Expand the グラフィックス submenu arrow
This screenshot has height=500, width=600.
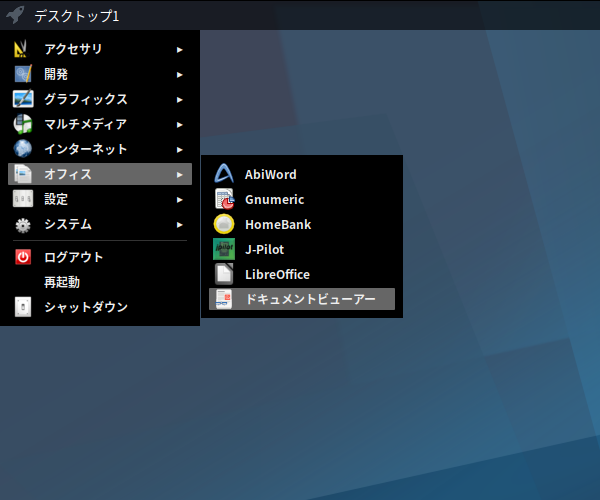[179, 100]
